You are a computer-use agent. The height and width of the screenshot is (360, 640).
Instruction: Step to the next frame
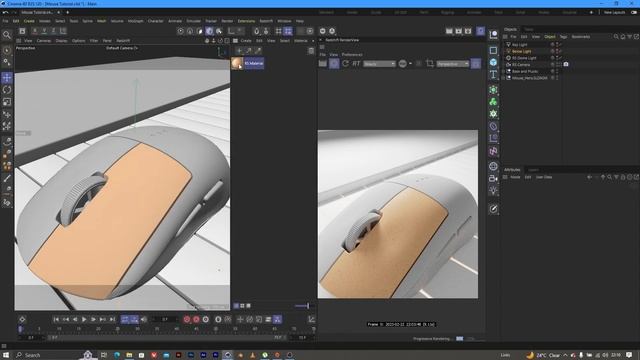[93, 320]
